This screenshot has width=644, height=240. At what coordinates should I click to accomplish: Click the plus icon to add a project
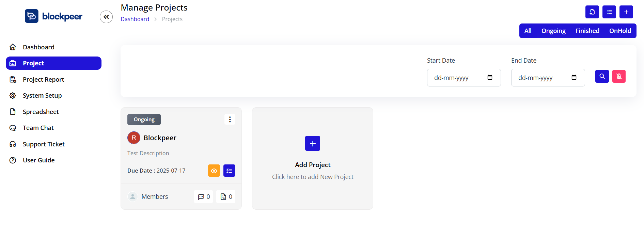coord(626,12)
